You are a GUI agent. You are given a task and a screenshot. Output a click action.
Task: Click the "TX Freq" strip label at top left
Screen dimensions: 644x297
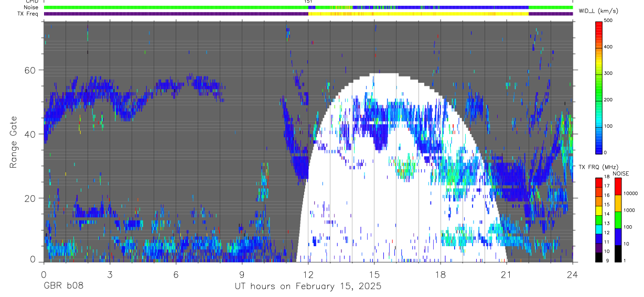pyautogui.click(x=27, y=14)
